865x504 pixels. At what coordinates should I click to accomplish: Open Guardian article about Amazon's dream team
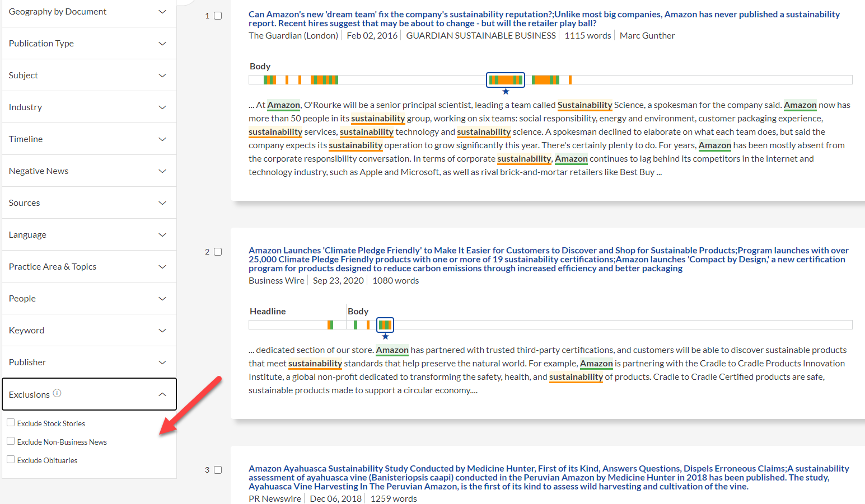click(544, 18)
